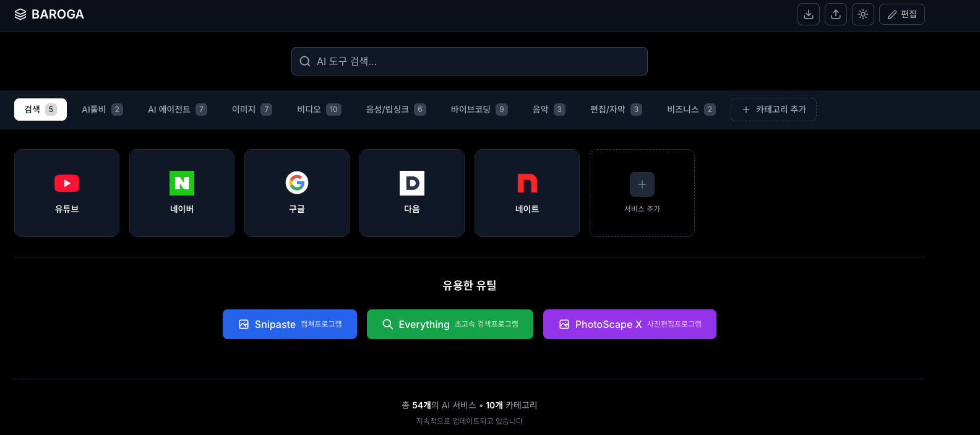The height and width of the screenshot is (435, 980).
Task: Click the count badge 9 on 바이브코딩 tab
Action: click(502, 110)
